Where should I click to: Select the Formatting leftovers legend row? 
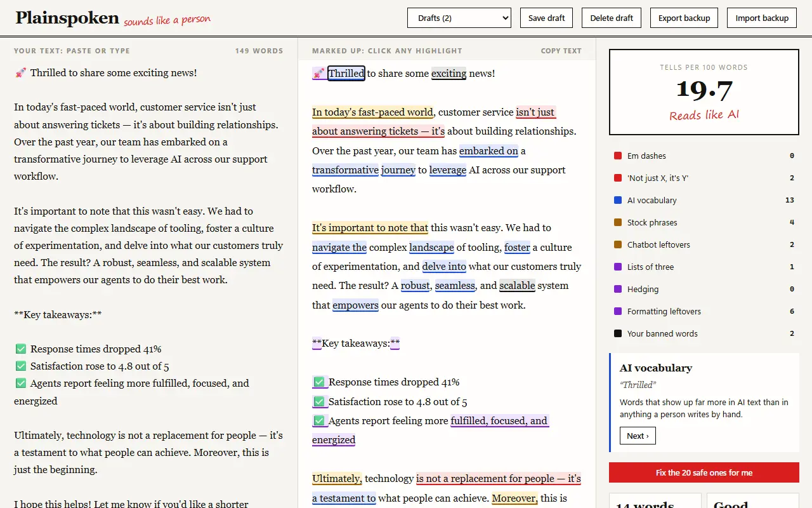(x=704, y=311)
